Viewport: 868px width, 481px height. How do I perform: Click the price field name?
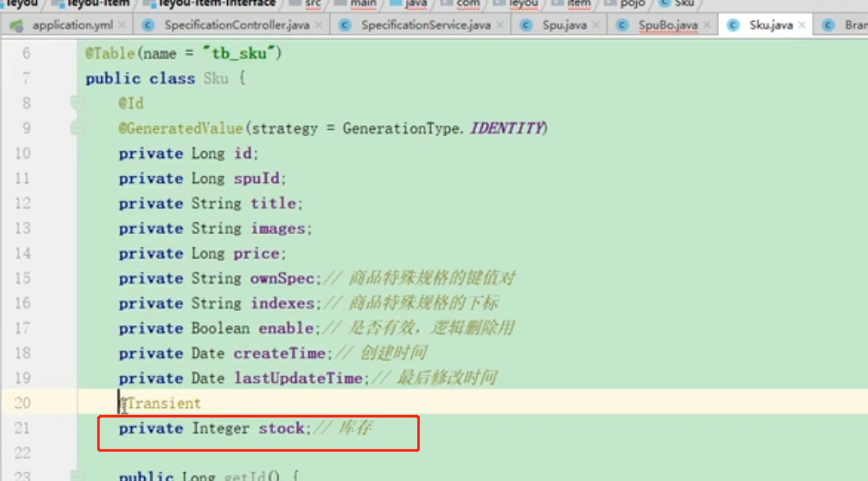[x=257, y=253]
